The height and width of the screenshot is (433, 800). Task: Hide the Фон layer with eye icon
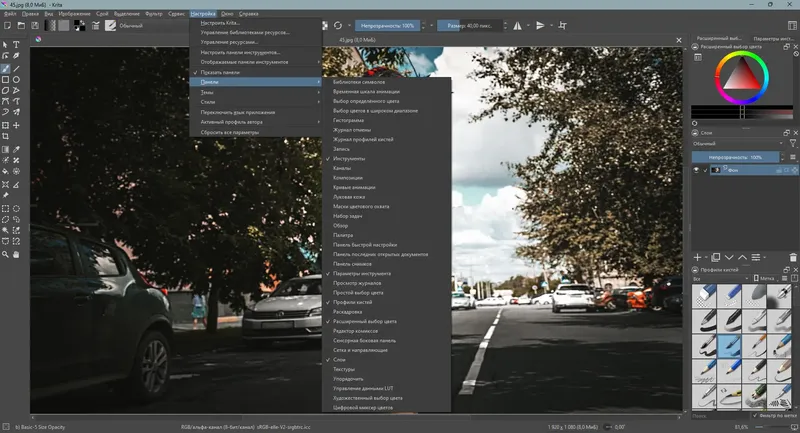point(697,171)
